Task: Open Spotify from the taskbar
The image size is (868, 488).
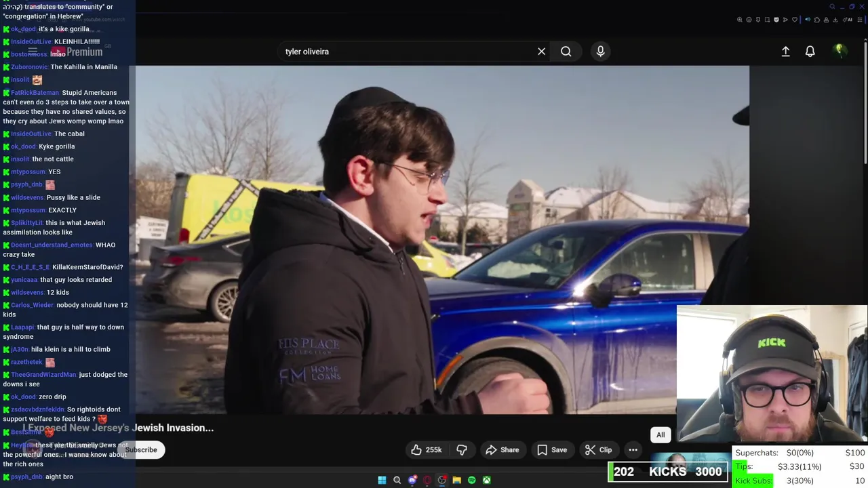Action: tap(472, 480)
